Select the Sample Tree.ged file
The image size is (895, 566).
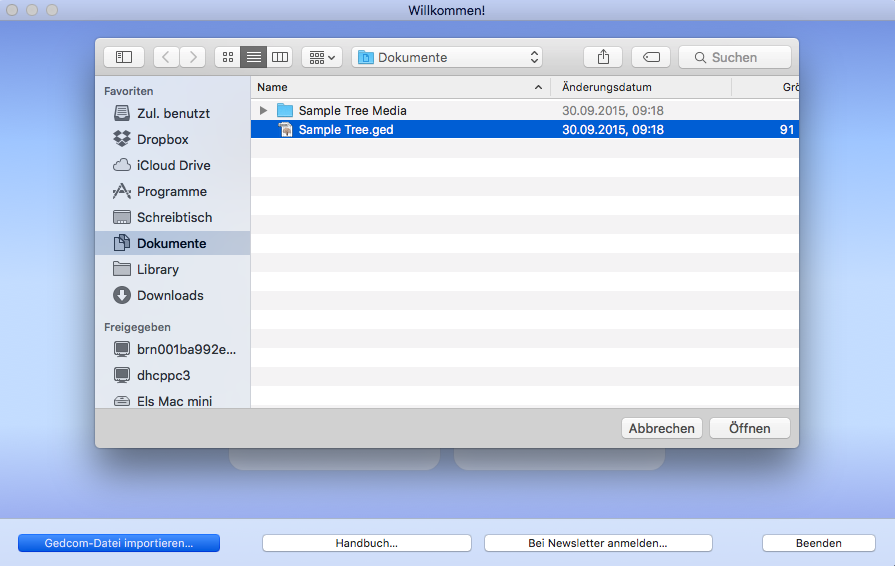coord(525,130)
